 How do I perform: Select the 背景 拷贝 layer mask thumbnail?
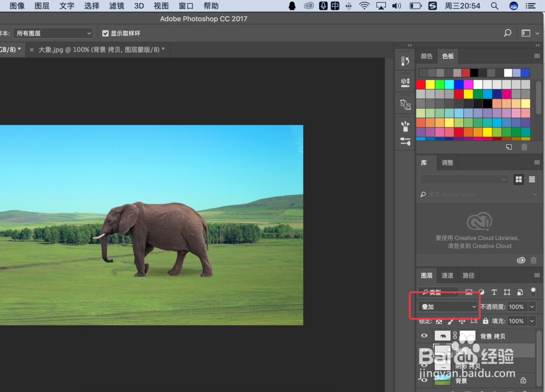[x=468, y=336]
